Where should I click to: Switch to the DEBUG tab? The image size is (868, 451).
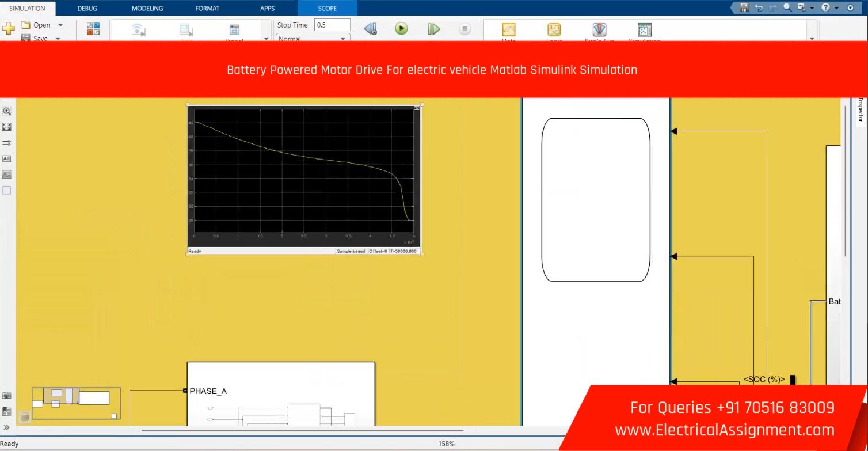tap(87, 8)
